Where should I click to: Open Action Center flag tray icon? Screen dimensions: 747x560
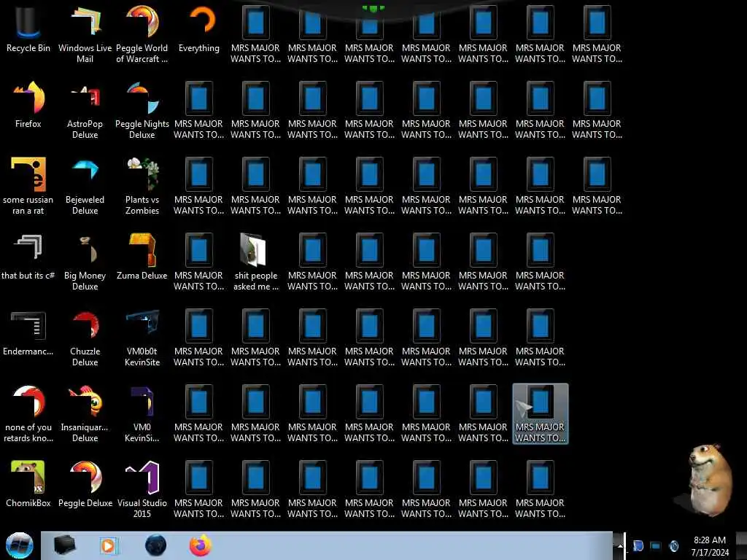(638, 545)
